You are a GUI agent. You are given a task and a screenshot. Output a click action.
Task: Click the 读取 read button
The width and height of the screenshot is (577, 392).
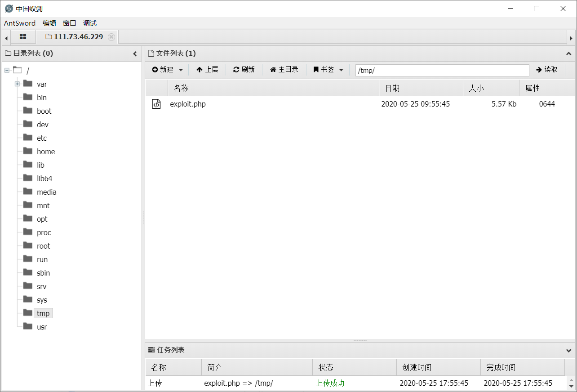click(x=547, y=69)
